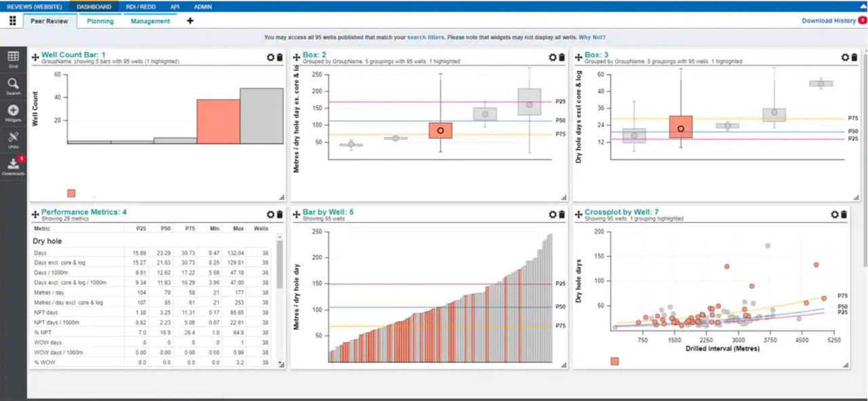Image resolution: width=868 pixels, height=401 pixels.
Task: Click the 'Why Not?' link
Action: click(592, 37)
